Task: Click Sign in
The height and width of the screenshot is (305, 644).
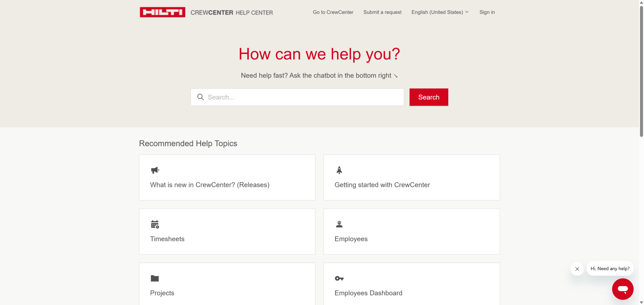Action: click(487, 12)
